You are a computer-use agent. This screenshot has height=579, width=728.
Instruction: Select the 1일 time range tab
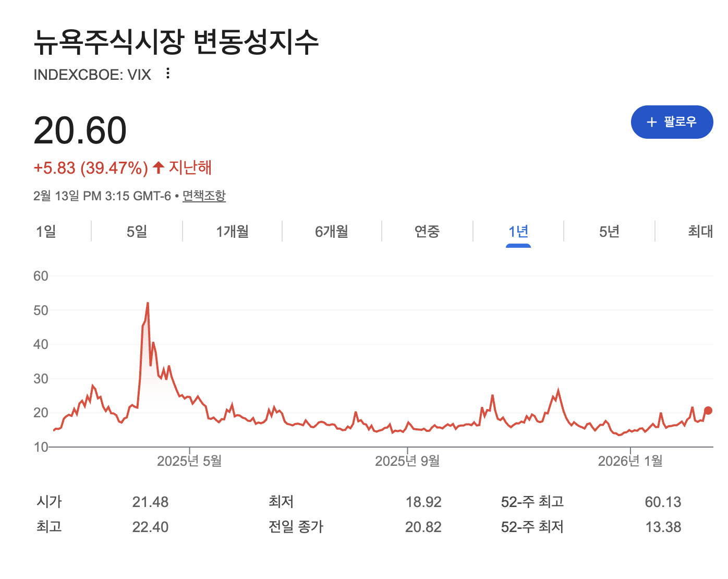[x=46, y=231]
